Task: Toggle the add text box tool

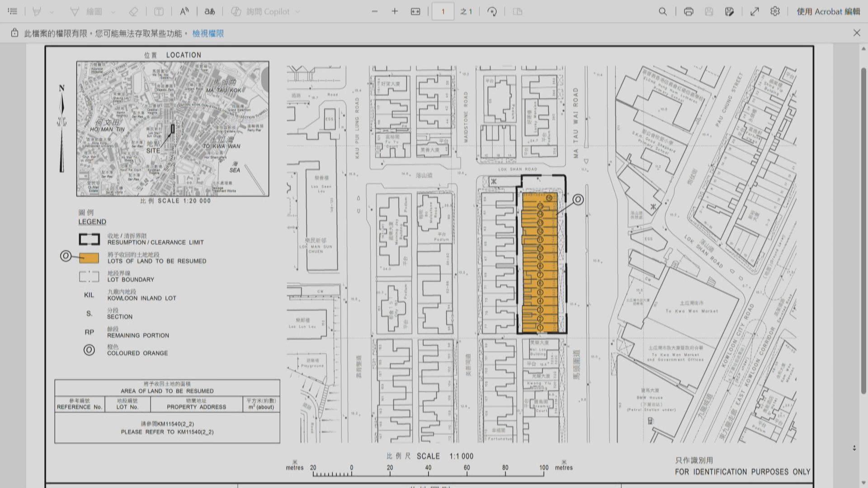Action: pos(159,11)
